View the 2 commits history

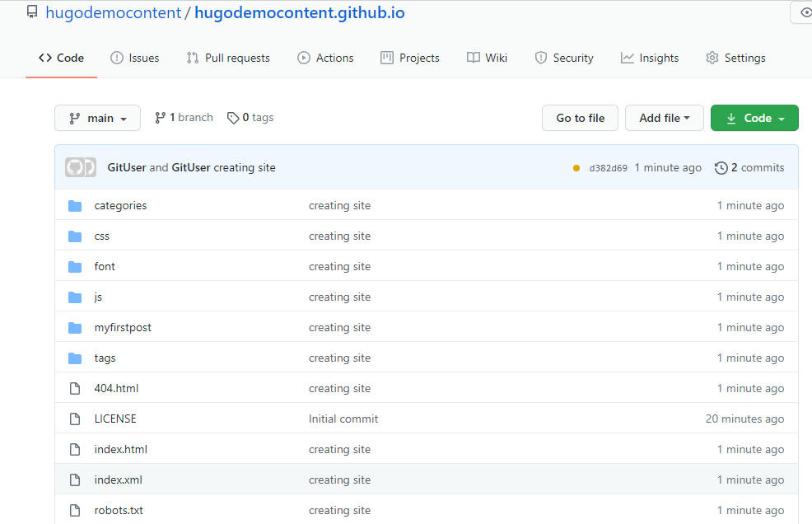758,167
